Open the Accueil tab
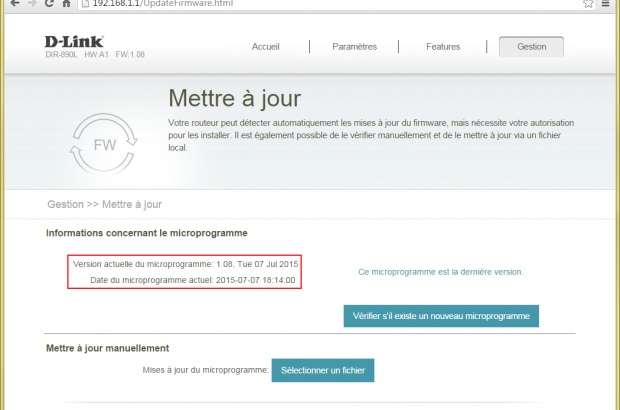This screenshot has width=620, height=410. tap(265, 47)
